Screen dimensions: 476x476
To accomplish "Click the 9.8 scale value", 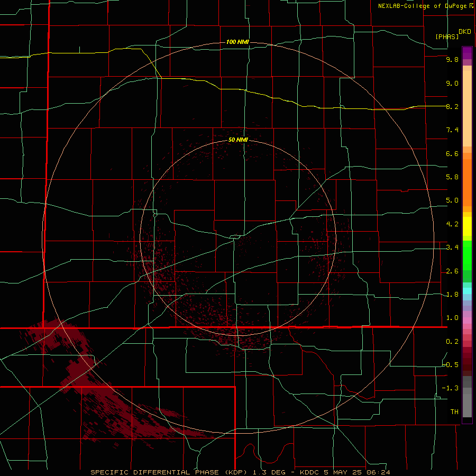I will tap(452, 59).
